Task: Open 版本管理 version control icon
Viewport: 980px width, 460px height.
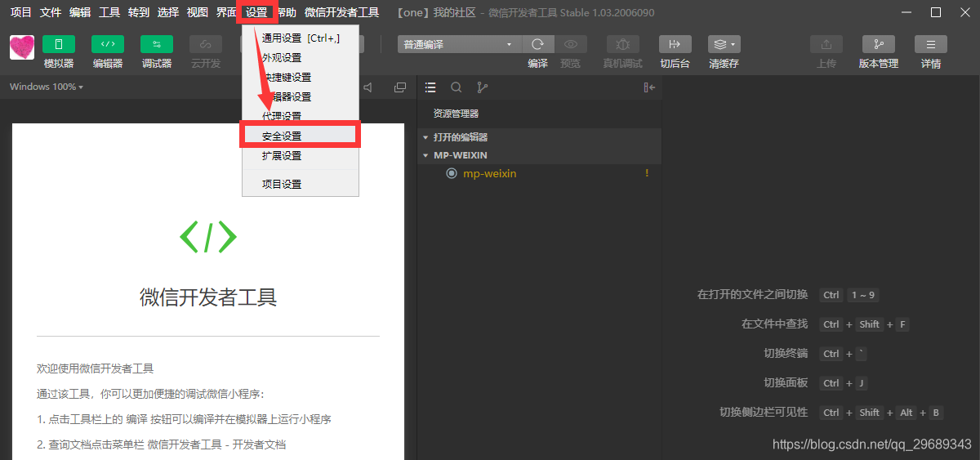Action: coord(879,44)
